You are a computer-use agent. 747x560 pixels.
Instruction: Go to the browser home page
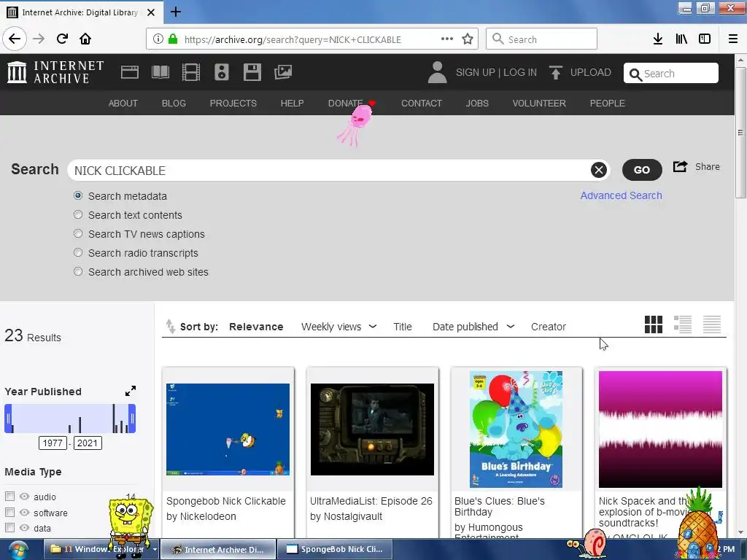coord(85,39)
